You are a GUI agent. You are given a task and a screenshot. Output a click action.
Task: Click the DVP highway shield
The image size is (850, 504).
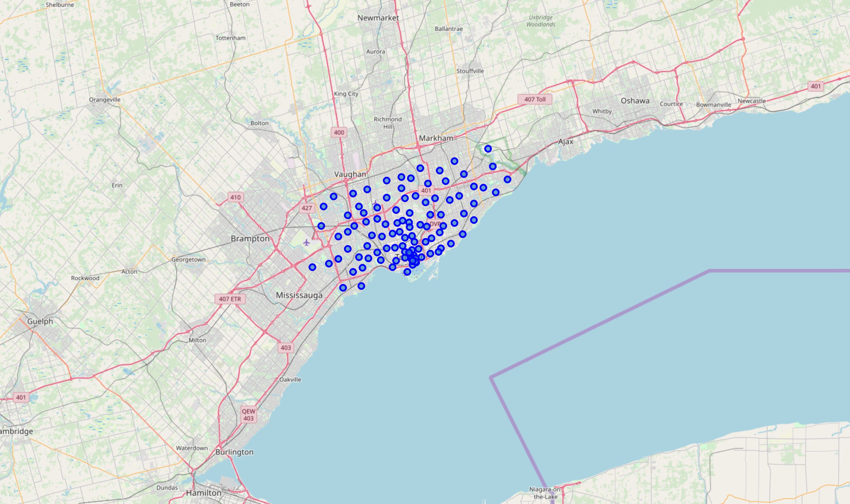435,224
